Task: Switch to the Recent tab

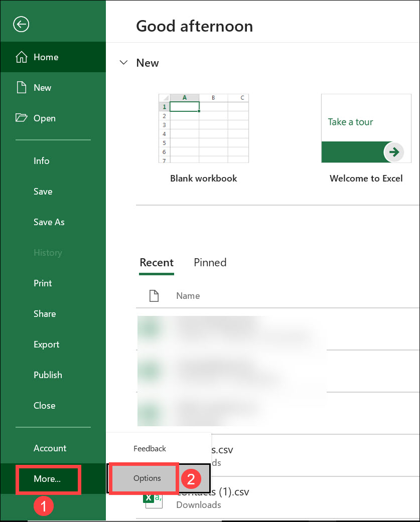Action: click(157, 263)
